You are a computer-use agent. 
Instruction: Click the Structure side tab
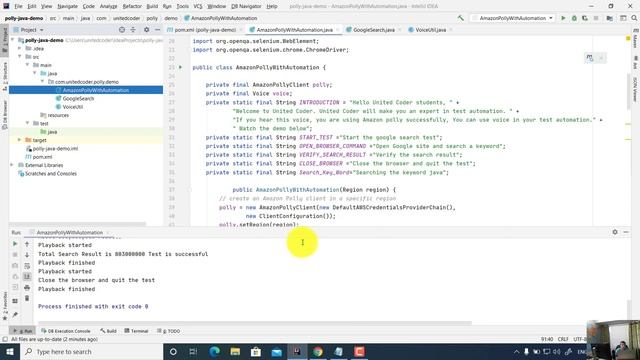(x=5, y=77)
